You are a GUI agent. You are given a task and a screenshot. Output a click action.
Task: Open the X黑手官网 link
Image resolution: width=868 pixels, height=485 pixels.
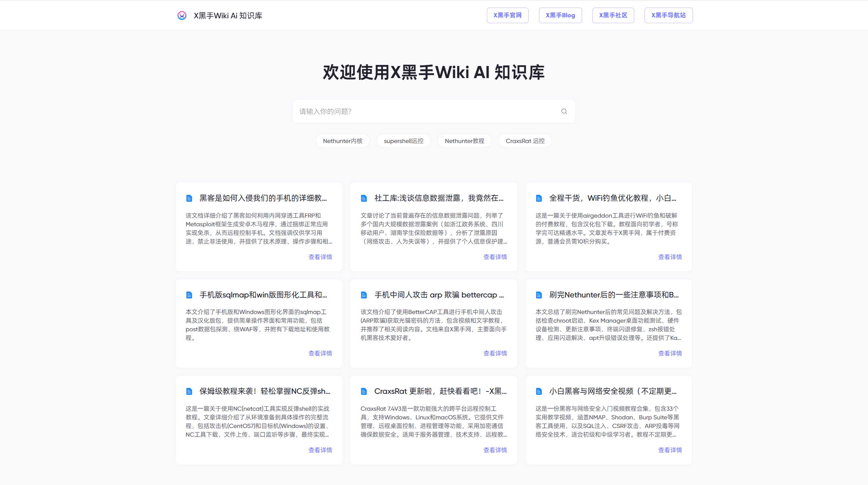508,15
